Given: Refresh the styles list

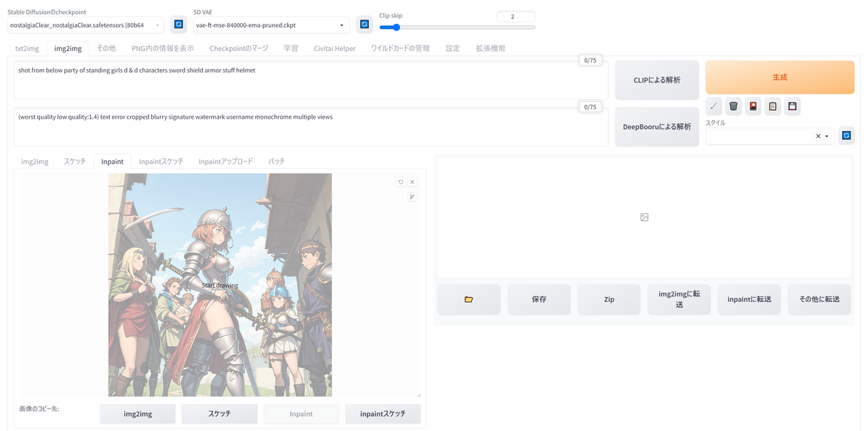Looking at the screenshot, I should [846, 136].
